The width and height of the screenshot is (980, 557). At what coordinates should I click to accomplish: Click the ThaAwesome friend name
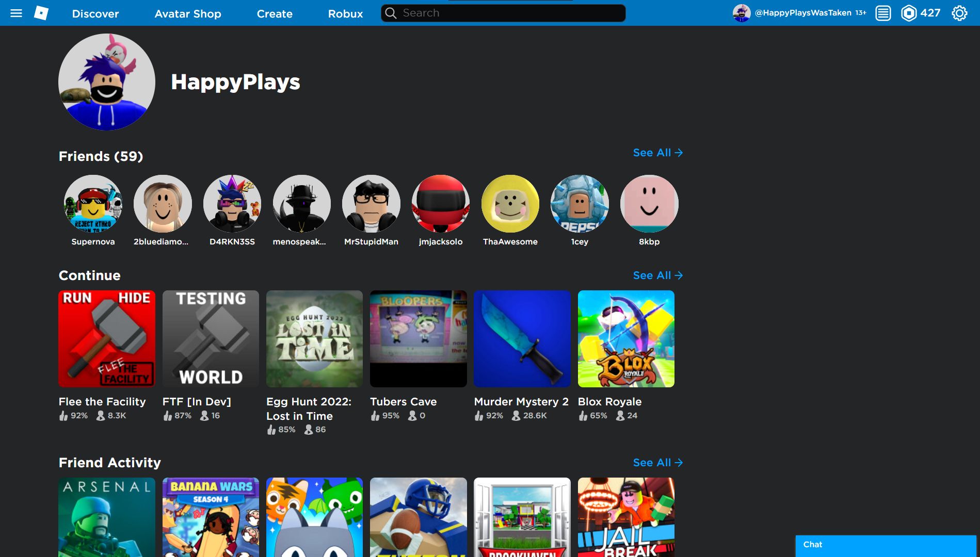[510, 242]
